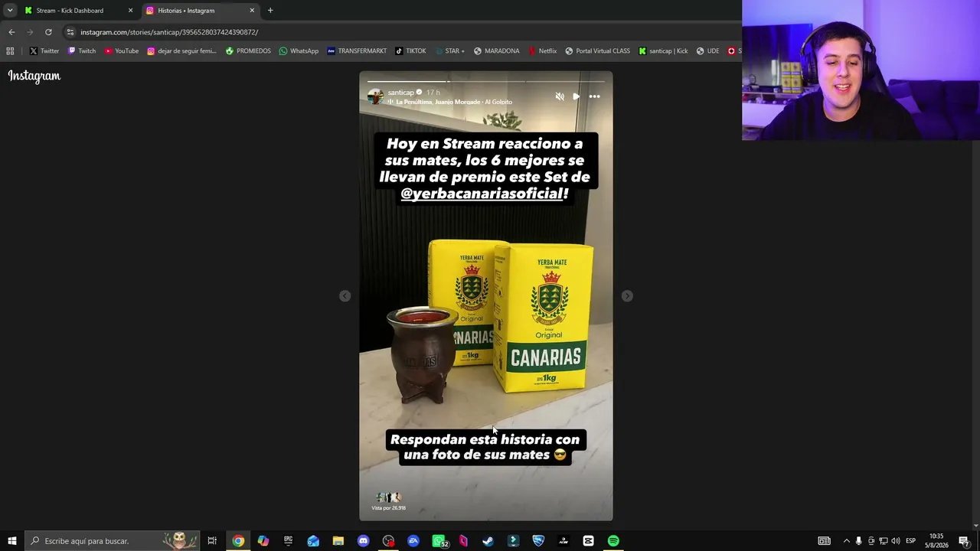Click the taskbar search box 'Escribe aquí para buscar'
Image resolution: width=980 pixels, height=551 pixels.
(x=113, y=541)
